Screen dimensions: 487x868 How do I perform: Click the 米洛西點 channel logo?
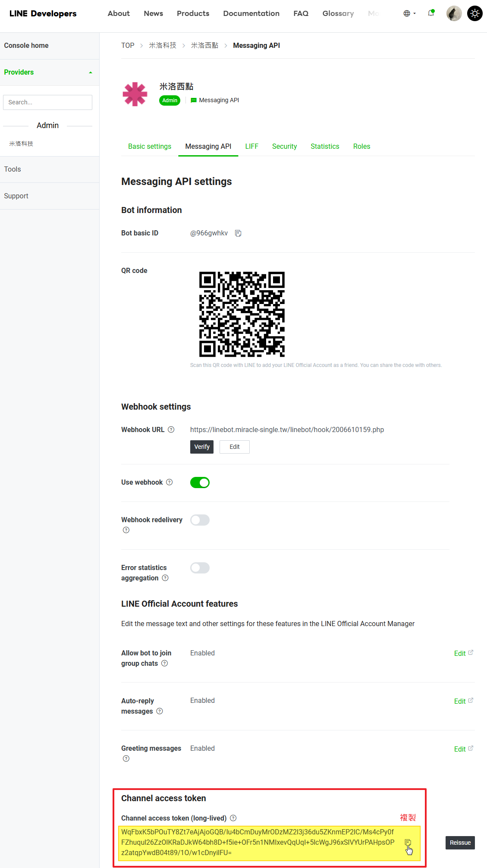pos(135,94)
